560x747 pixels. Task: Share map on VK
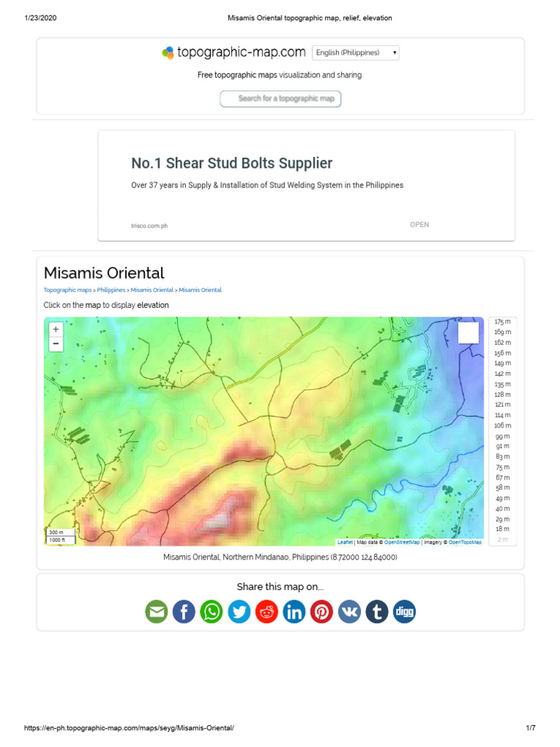349,612
